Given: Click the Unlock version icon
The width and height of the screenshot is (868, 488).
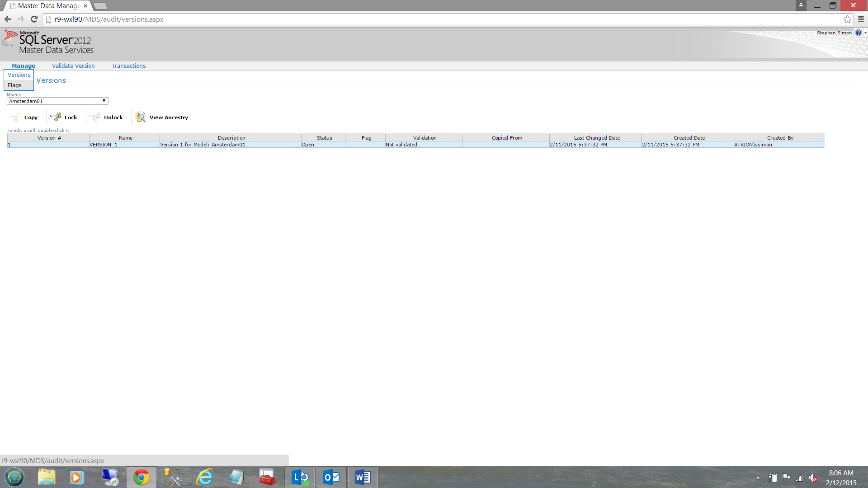Looking at the screenshot, I should coord(95,117).
